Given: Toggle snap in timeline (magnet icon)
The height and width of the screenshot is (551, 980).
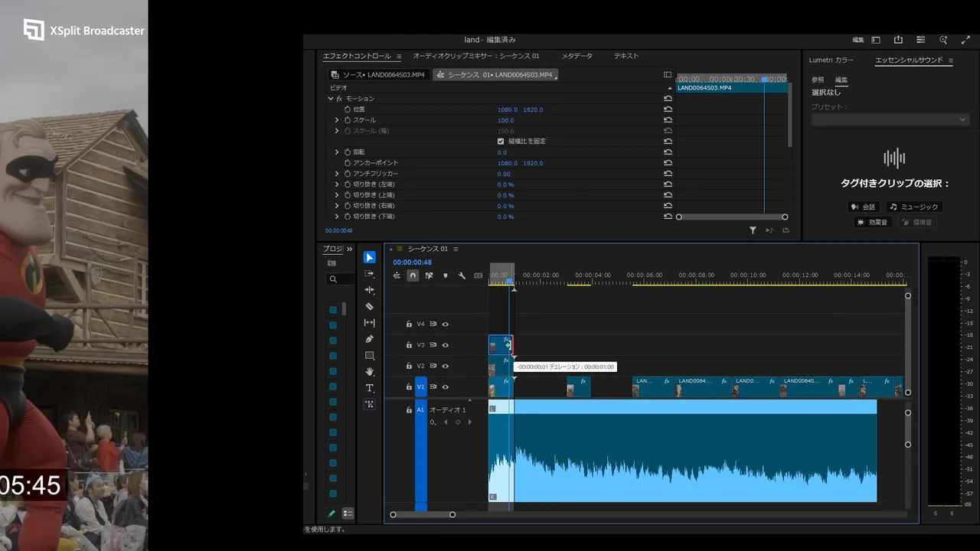Looking at the screenshot, I should click(413, 275).
